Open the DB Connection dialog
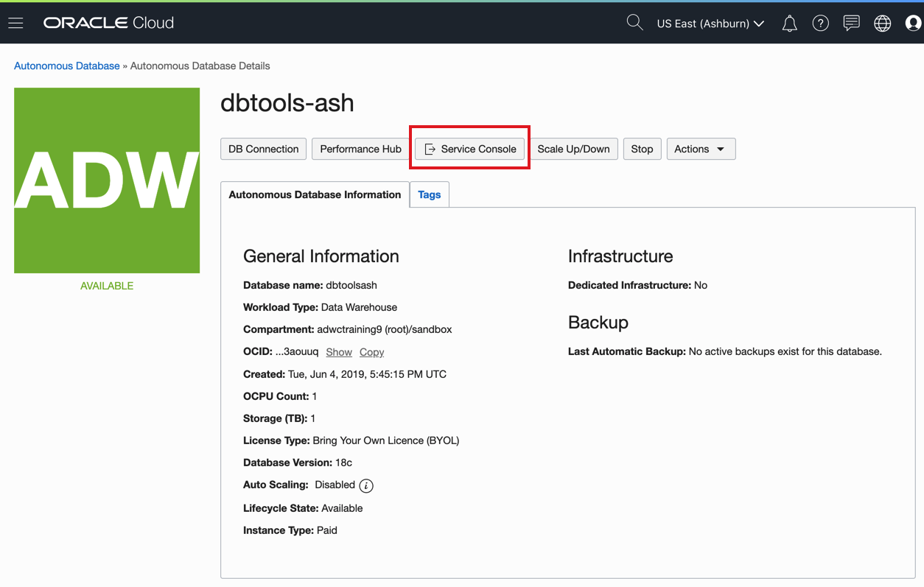The height and width of the screenshot is (587, 924). (263, 149)
